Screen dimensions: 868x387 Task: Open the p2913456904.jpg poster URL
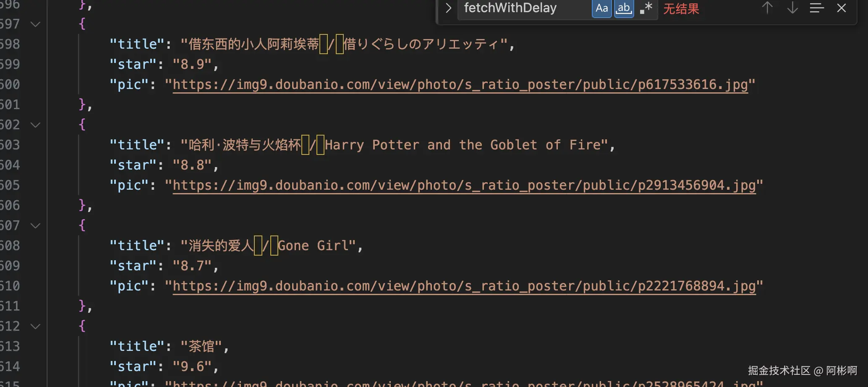coord(464,185)
